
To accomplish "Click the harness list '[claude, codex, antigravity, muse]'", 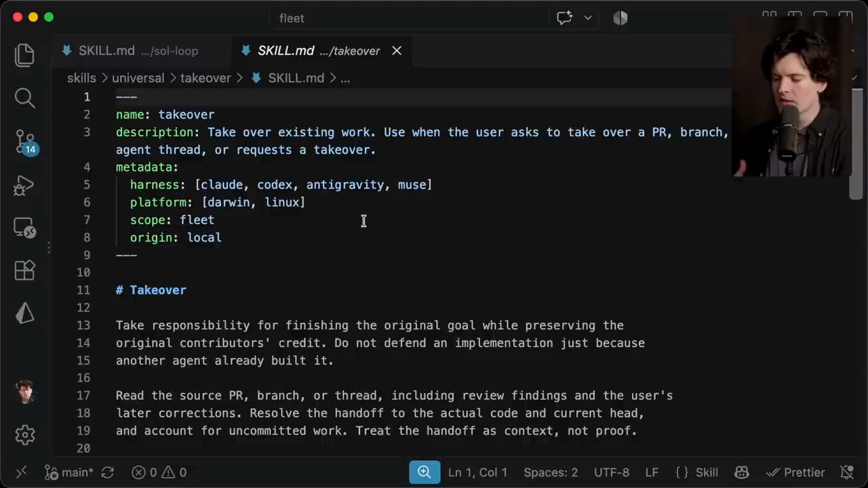I will (x=313, y=185).
